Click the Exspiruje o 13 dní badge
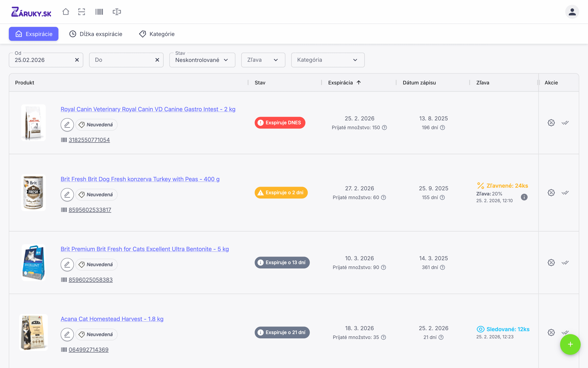Image resolution: width=588 pixels, height=368 pixels. [x=282, y=262]
